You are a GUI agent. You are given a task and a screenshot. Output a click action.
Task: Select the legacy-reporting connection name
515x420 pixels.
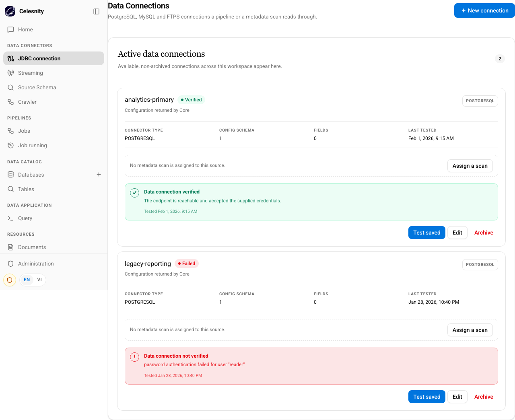coord(148,264)
